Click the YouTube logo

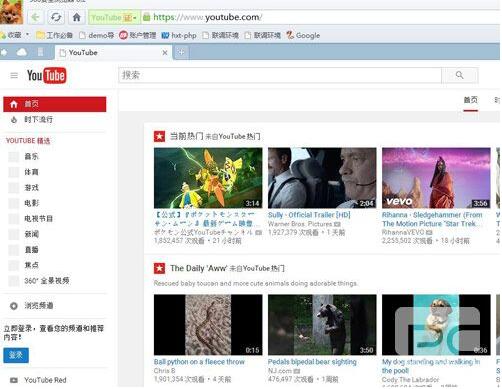46,76
